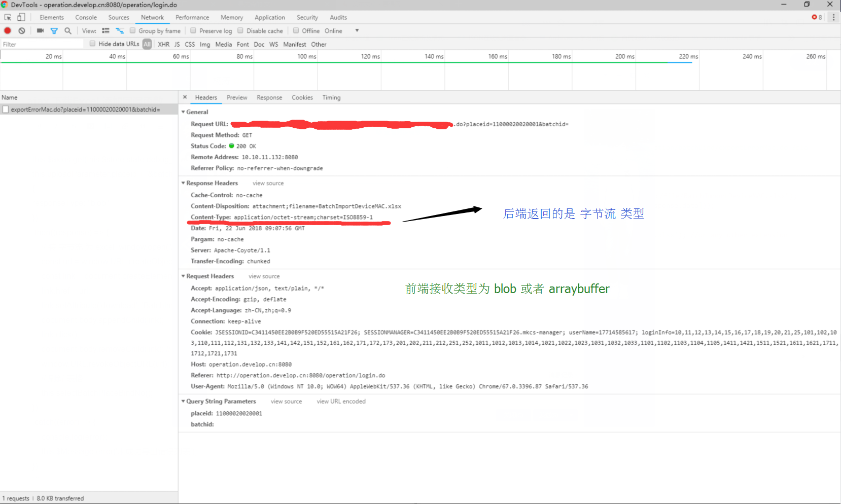
Task: Click the Name column header
Action: point(89,97)
